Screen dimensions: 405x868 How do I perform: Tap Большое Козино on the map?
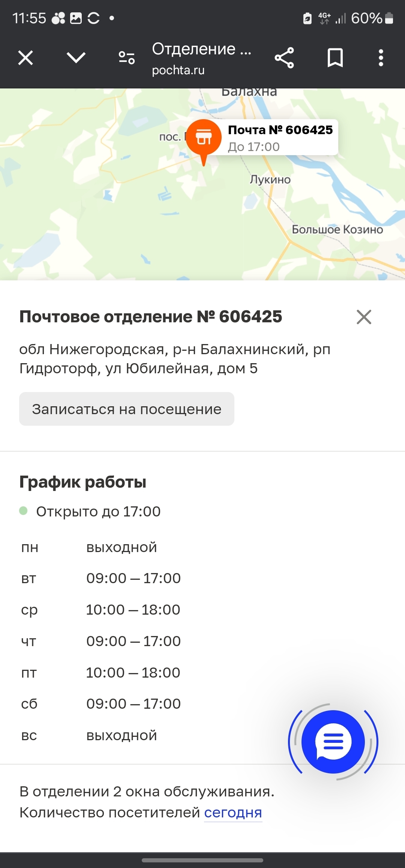coord(337,229)
